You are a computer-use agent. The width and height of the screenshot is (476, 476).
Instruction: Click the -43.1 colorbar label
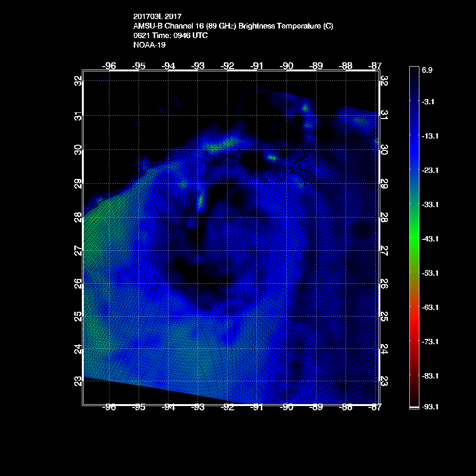pyautogui.click(x=430, y=239)
